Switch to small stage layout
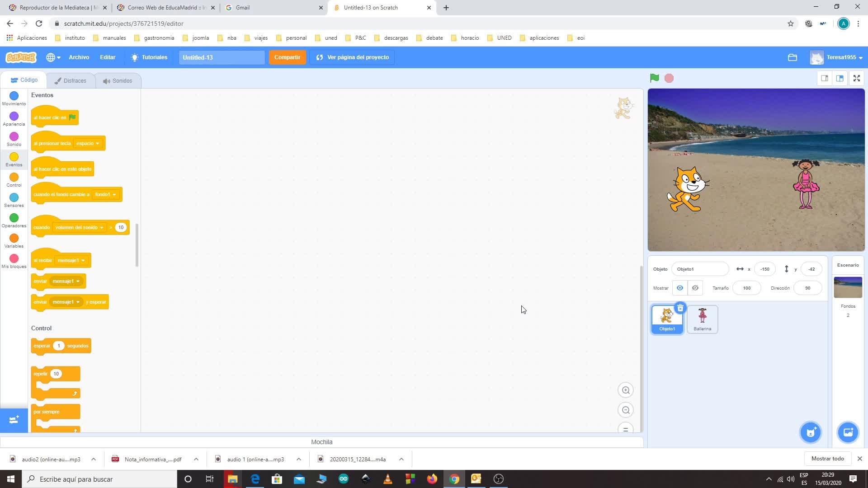 click(x=824, y=78)
